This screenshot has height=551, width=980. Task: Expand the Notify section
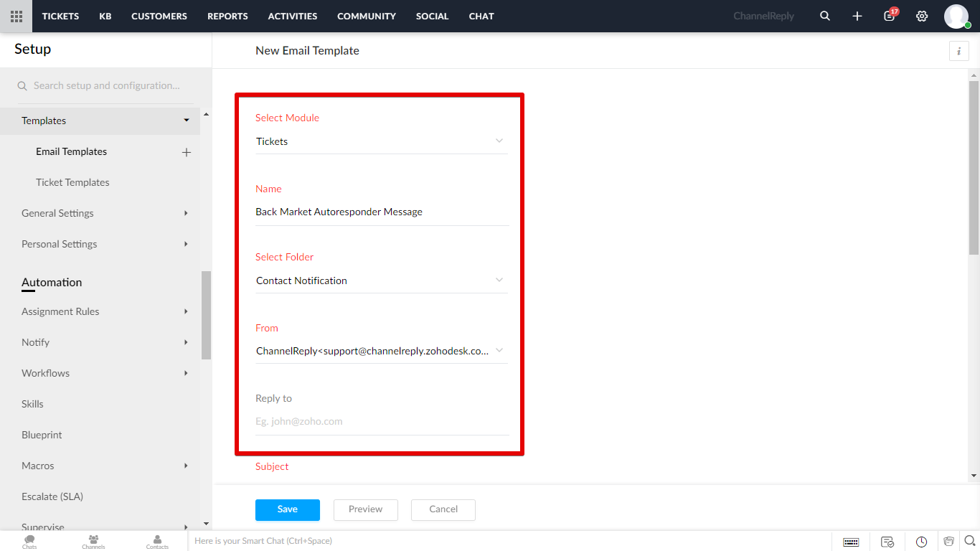click(186, 342)
